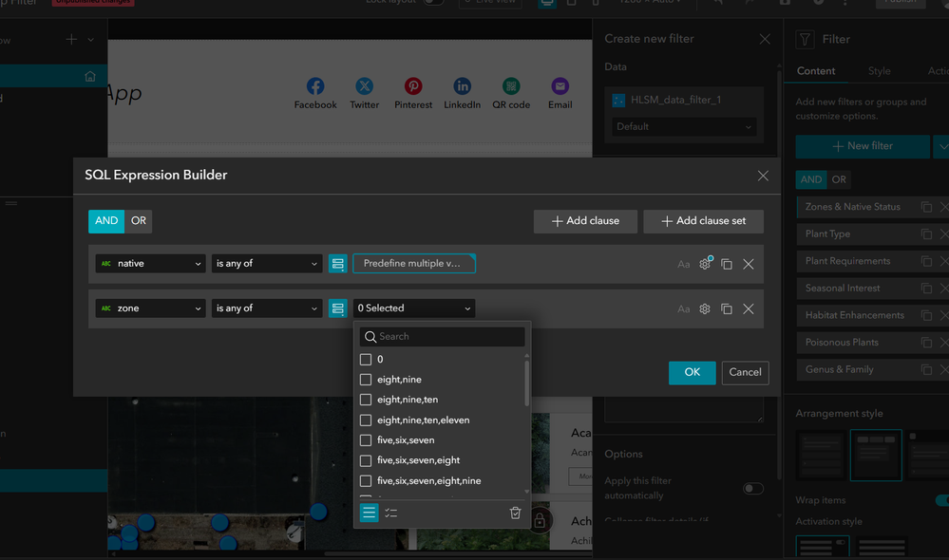Add a page with plus icon

71,39
